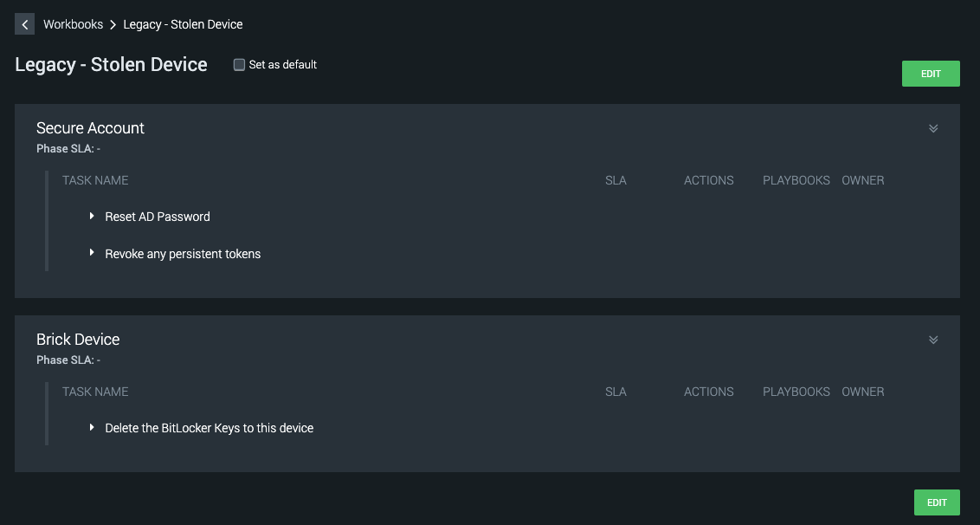
Task: Collapse the Secure Account phase chevron
Action: (933, 128)
